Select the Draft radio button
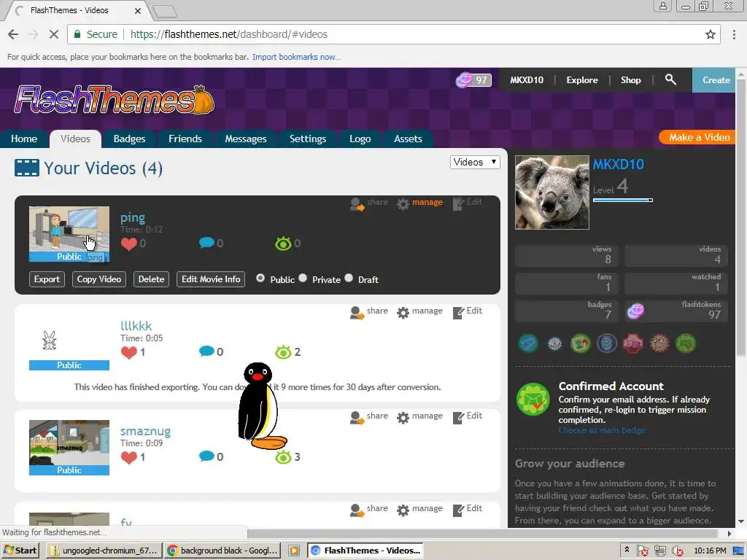Viewport: 747px width, 560px height. click(349, 278)
